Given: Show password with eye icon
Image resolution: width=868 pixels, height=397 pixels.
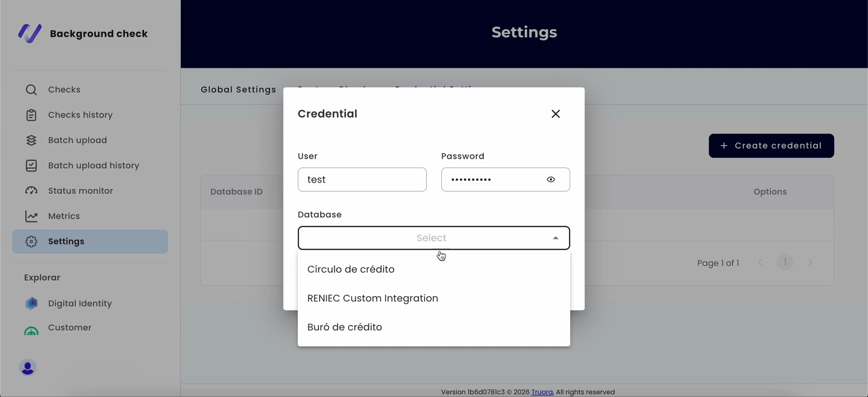Looking at the screenshot, I should click(x=551, y=180).
